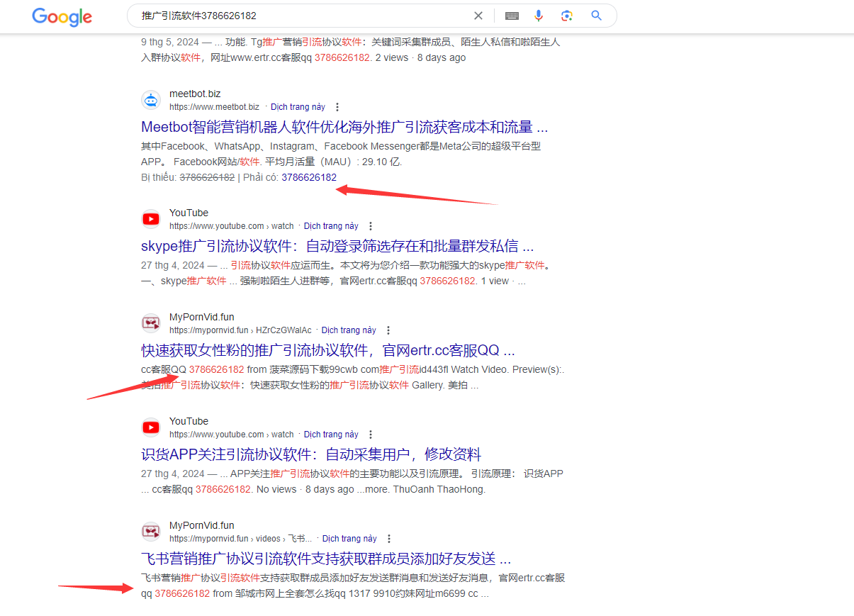The width and height of the screenshot is (854, 616).
Task: Click 'Dịch trang này' for meetbot.biz
Action: (298, 106)
